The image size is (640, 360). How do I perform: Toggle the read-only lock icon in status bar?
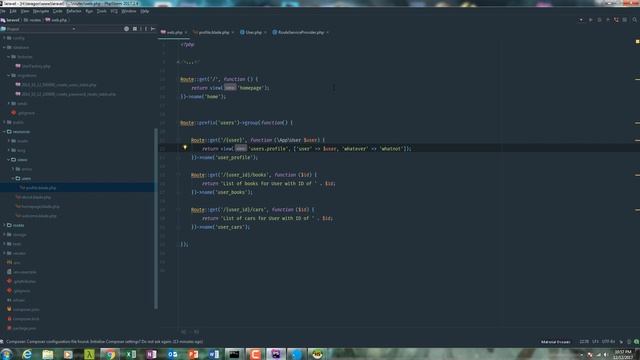pyautogui.click(x=621, y=342)
